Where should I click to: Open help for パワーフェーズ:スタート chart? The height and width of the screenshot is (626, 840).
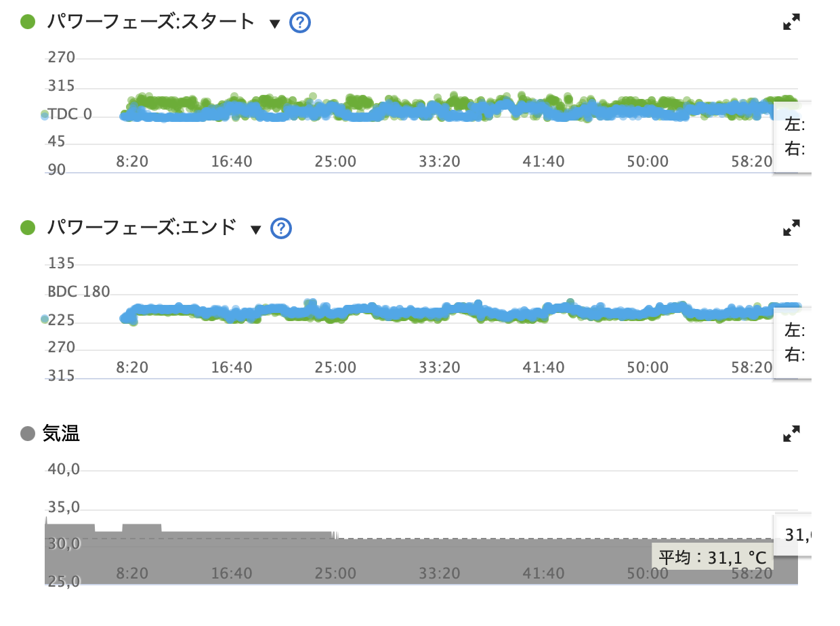[299, 23]
